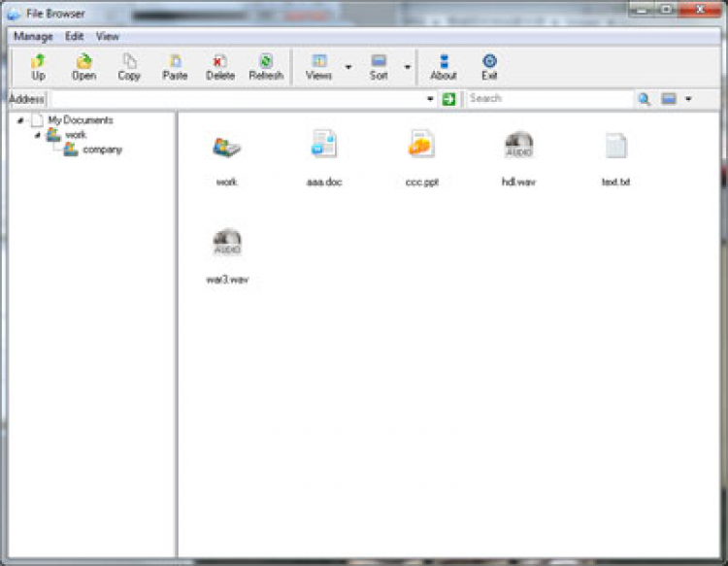
Task: Open the Edit menu
Action: click(x=75, y=36)
